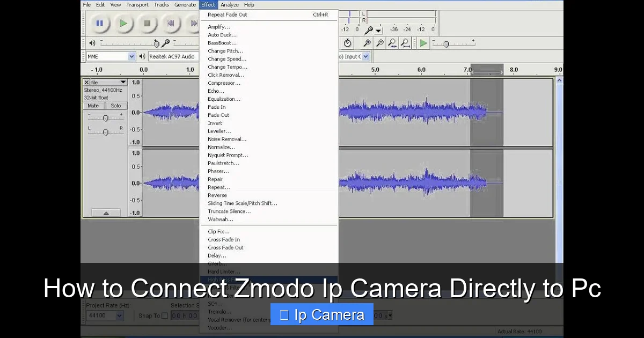Viewport: 644px width, 338px height.
Task: Mute the 'file' track
Action: click(x=93, y=106)
